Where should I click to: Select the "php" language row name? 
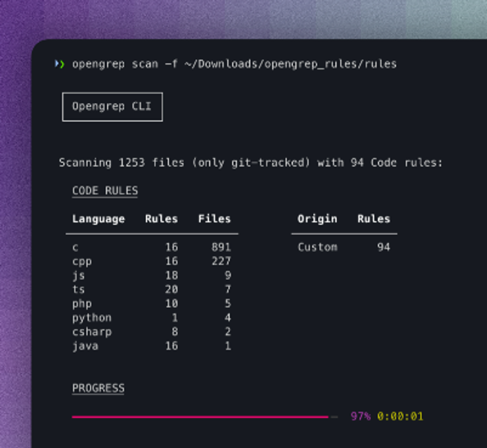[x=82, y=304]
